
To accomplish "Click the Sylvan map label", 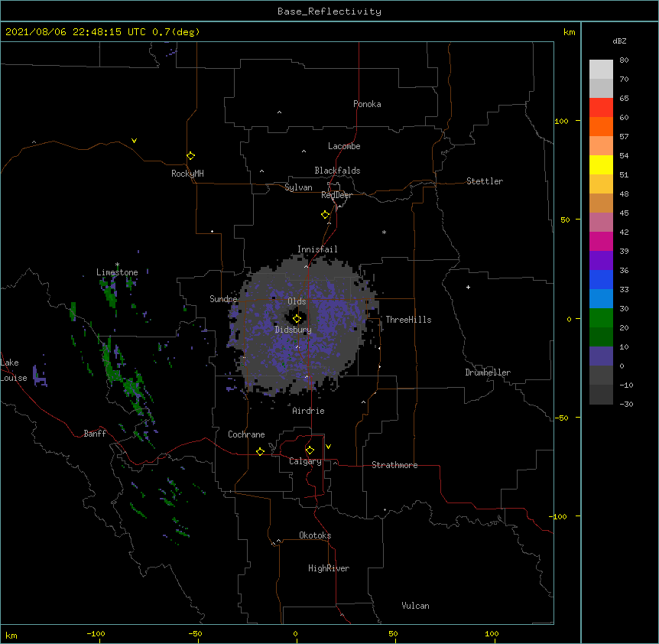I will (x=298, y=187).
